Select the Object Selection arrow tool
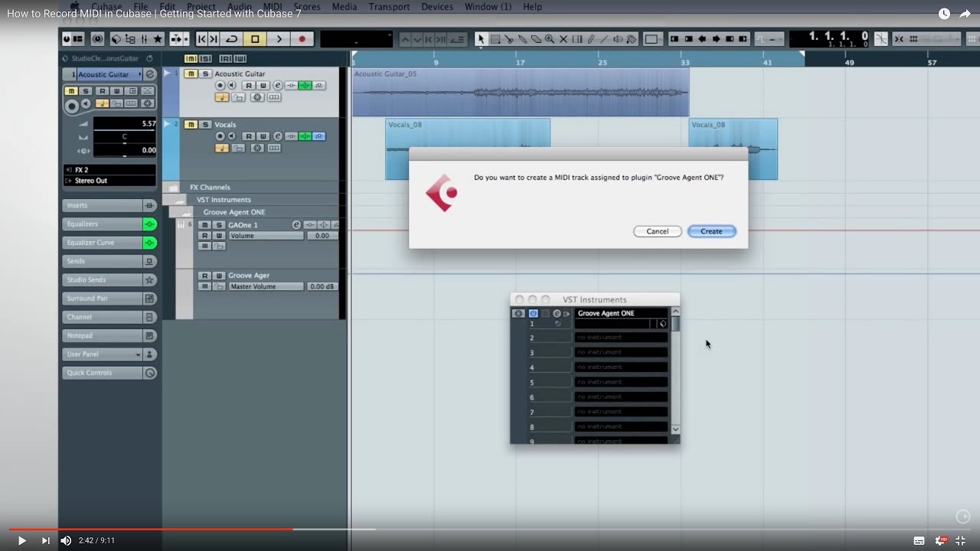The width and height of the screenshot is (980, 551). [481, 39]
